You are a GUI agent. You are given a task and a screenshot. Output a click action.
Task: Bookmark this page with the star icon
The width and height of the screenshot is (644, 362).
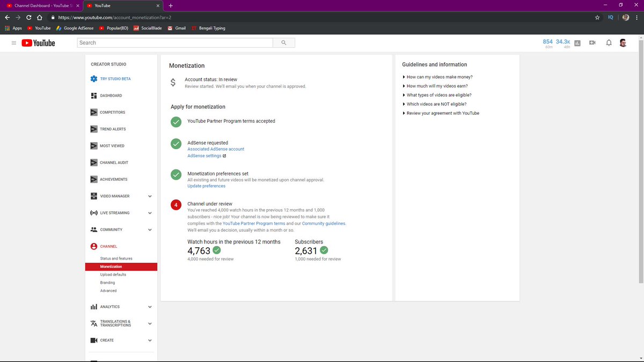pyautogui.click(x=597, y=17)
